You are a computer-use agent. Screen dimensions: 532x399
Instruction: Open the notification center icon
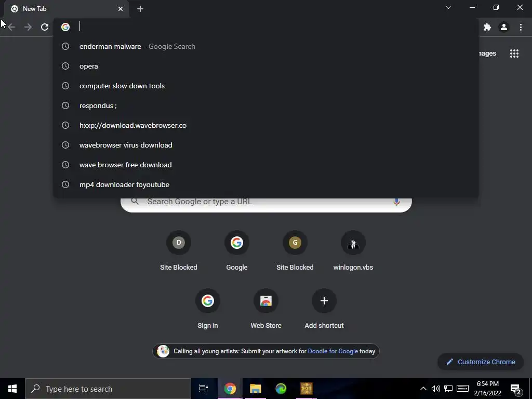click(515, 389)
